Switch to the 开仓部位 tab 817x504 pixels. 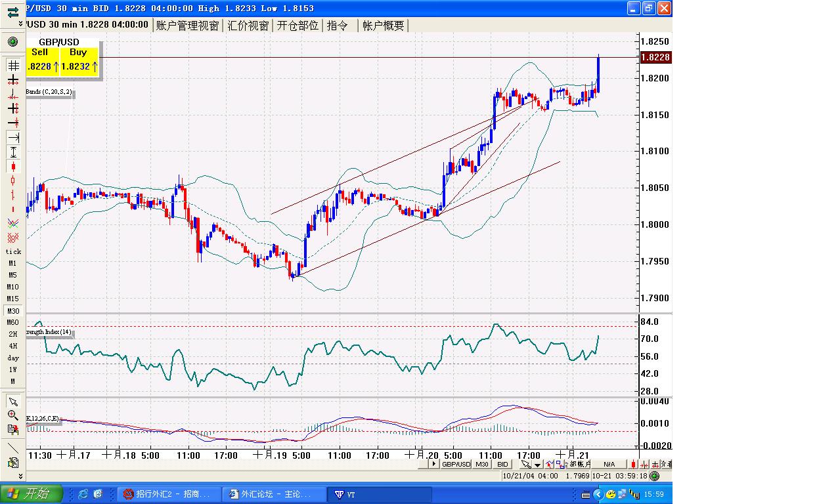click(x=298, y=26)
